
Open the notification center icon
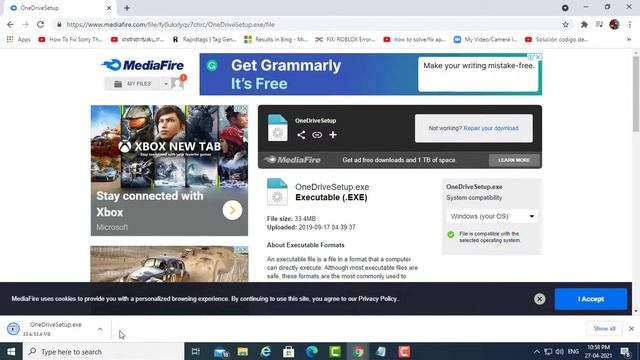coord(625,351)
